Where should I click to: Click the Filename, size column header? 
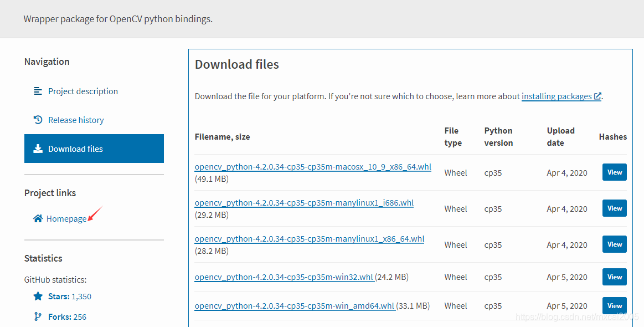click(x=222, y=137)
